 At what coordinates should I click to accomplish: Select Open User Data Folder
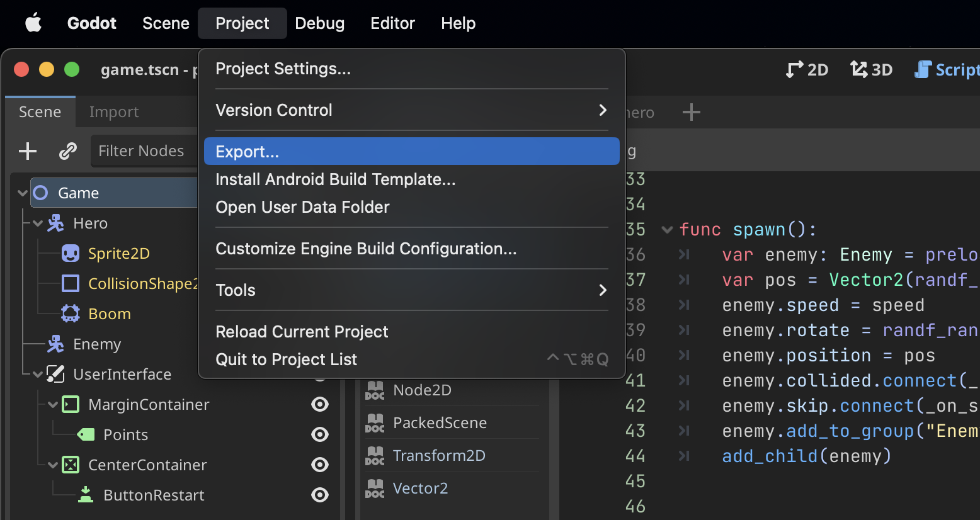tap(412, 207)
